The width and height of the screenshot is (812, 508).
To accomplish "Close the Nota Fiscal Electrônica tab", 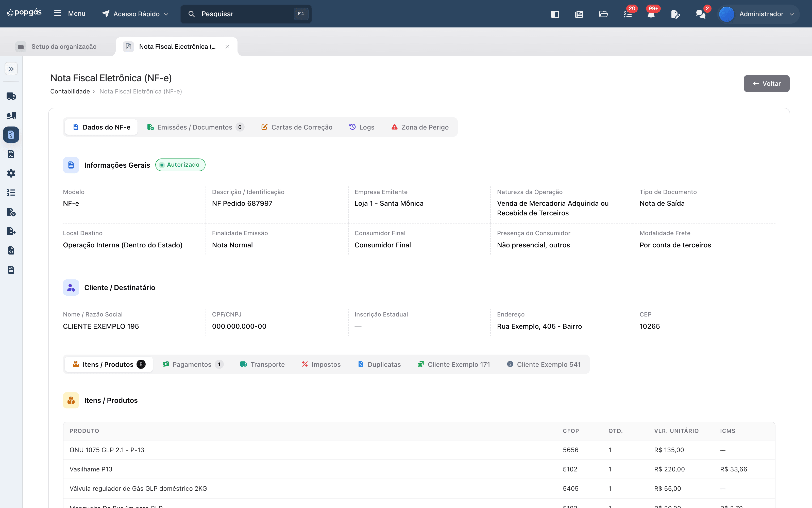I will pos(227,47).
